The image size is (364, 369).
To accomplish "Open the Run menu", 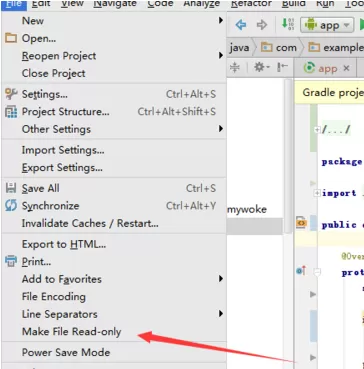I will (x=325, y=4).
